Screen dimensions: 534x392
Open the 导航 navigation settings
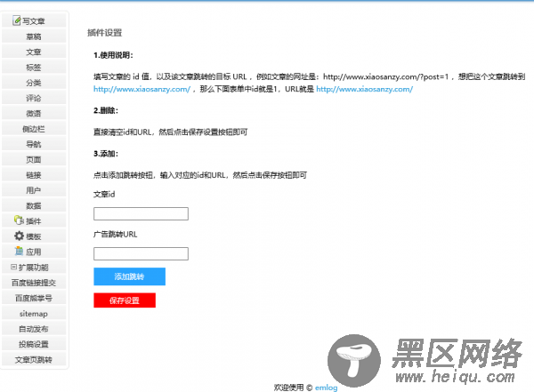click(x=34, y=144)
